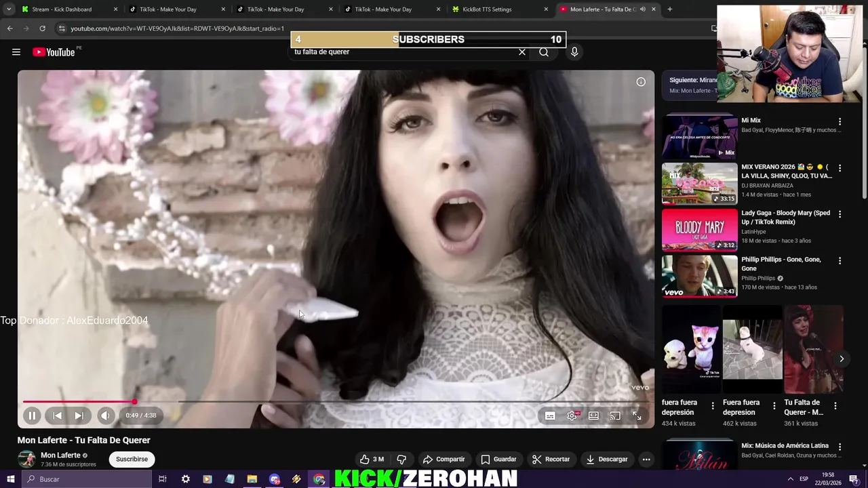Screen dimensions: 868x488
Task: Cast the video to a TV
Action: (615, 415)
